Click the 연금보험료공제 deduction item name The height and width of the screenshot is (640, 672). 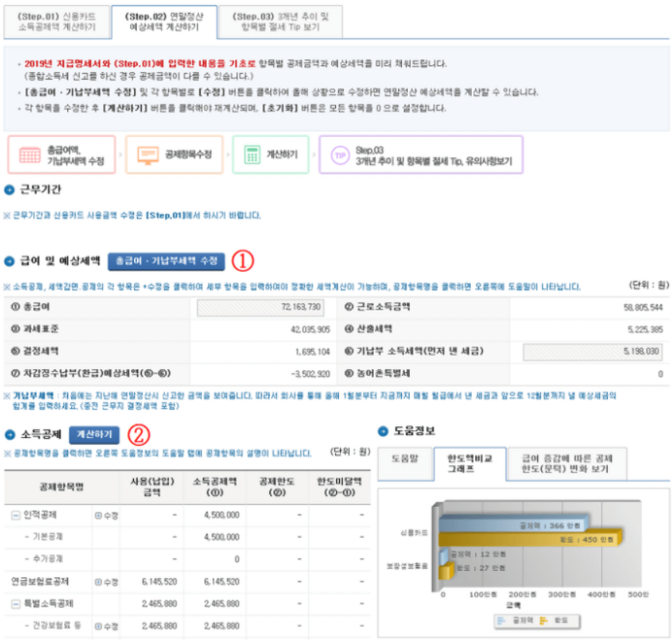pos(39,581)
